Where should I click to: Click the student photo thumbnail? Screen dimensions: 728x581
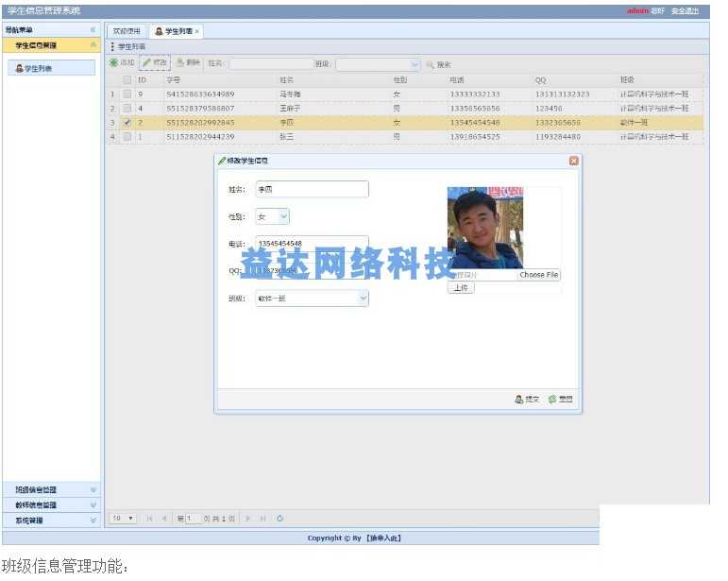tap(484, 228)
